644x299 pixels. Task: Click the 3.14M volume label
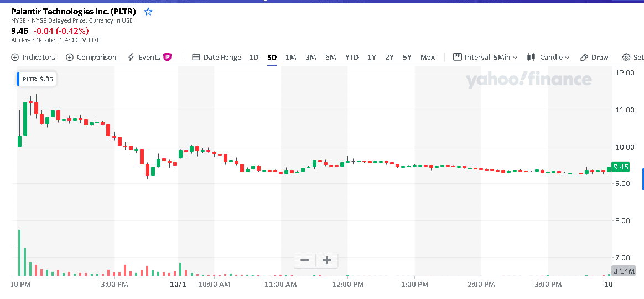pyautogui.click(x=624, y=271)
